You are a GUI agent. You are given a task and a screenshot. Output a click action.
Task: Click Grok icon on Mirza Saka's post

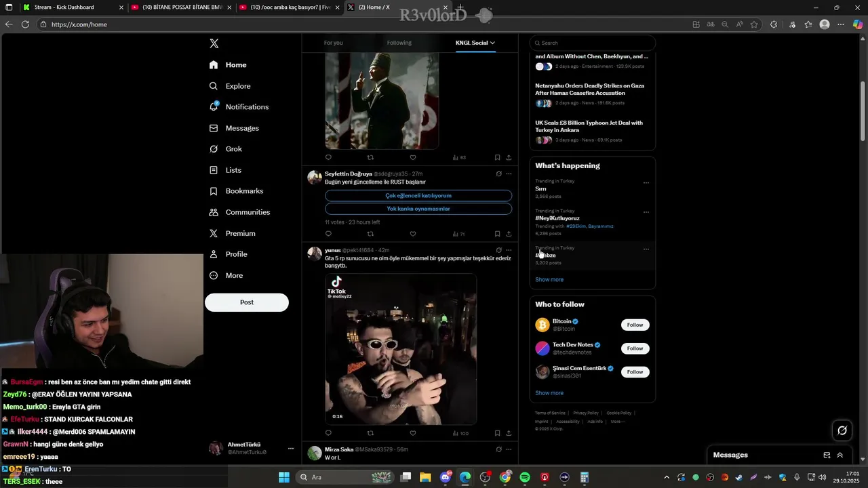coord(498,449)
